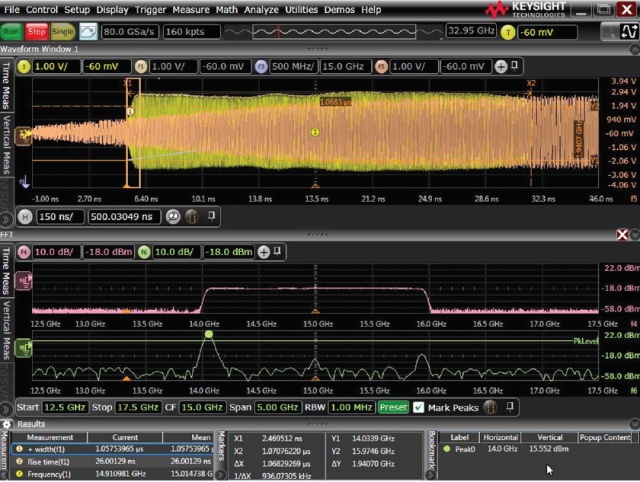The width and height of the screenshot is (640, 482).
Task: Click the yellow trigger T icon
Action: click(x=508, y=32)
